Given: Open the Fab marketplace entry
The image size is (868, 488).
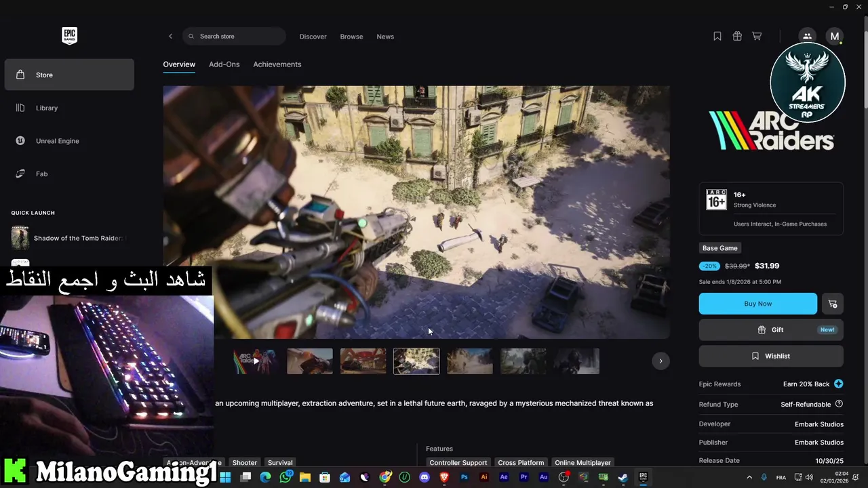Looking at the screenshot, I should coord(69,174).
